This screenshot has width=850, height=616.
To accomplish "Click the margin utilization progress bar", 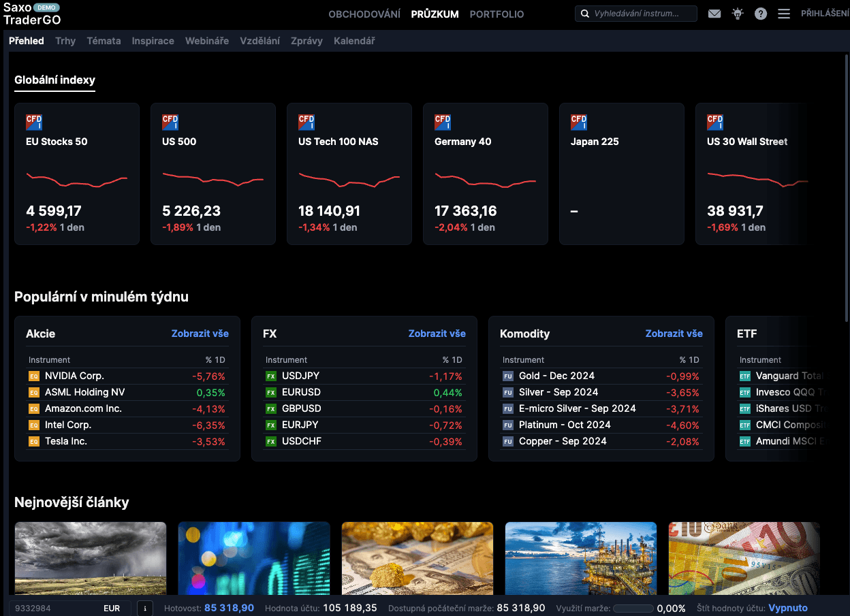I will click(633, 608).
